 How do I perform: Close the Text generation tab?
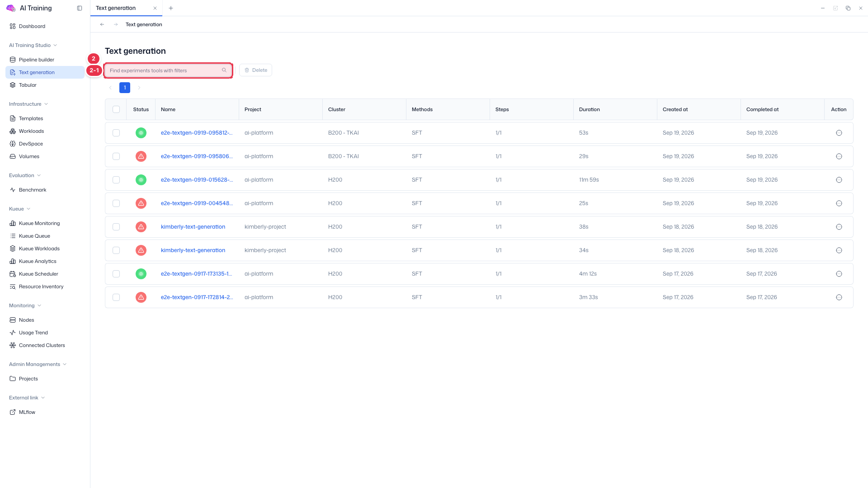(x=155, y=8)
